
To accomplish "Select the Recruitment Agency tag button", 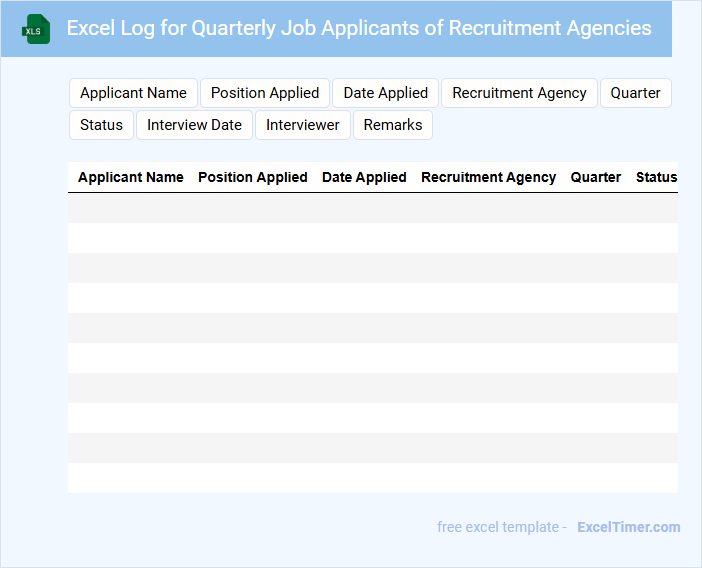I will click(x=519, y=93).
